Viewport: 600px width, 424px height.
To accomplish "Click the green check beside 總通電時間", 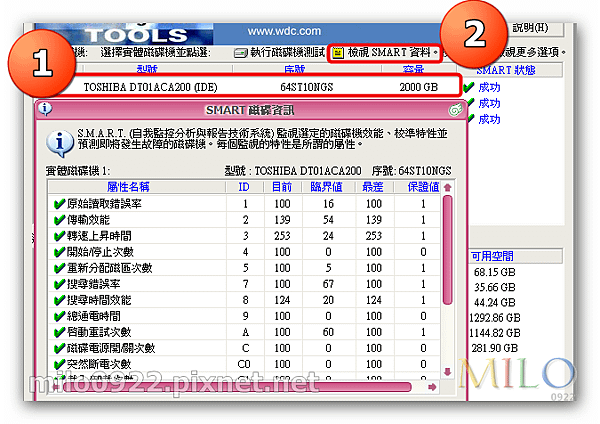I will [59, 316].
